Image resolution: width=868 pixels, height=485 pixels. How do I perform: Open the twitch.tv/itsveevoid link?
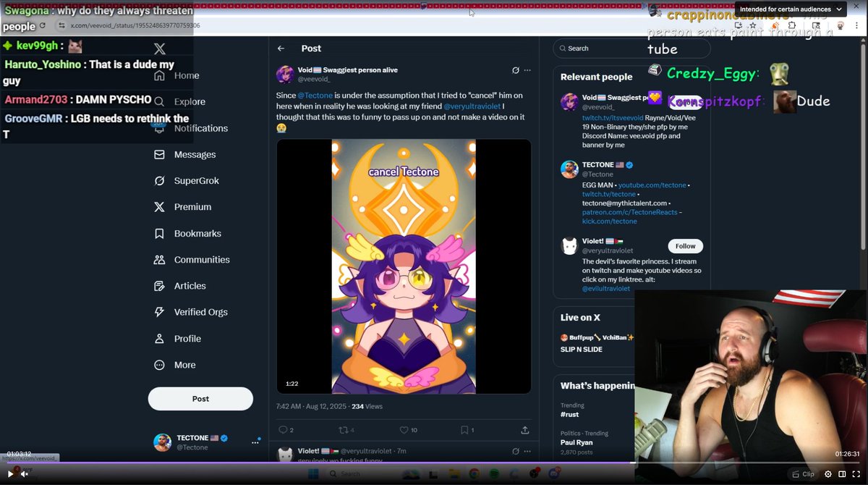tap(613, 117)
